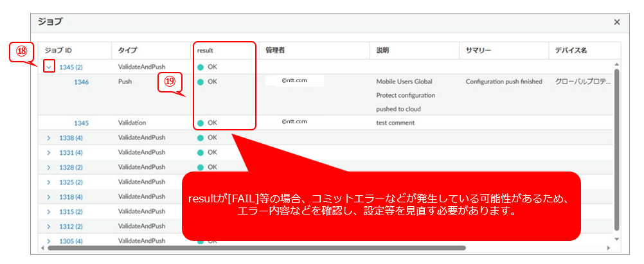Close the ジョブ dialog with X
The width and height of the screenshot is (644, 264).
point(616,22)
